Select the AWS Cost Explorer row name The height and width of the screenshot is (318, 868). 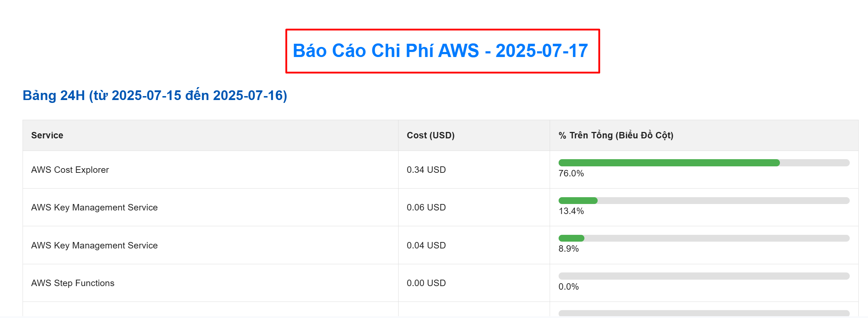(70, 170)
